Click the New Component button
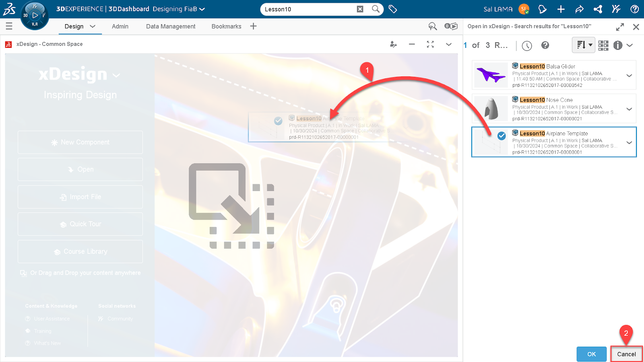Screen dimensions: 644x362 [x=80, y=142]
